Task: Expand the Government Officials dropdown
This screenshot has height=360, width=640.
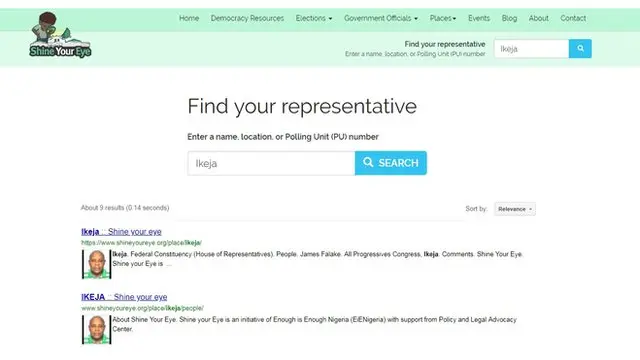Action: [381, 18]
